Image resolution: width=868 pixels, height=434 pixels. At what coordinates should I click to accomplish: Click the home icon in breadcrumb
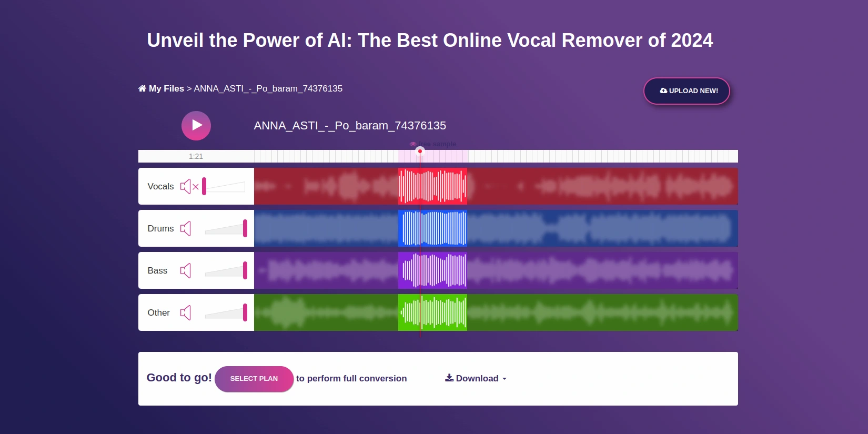tap(142, 88)
